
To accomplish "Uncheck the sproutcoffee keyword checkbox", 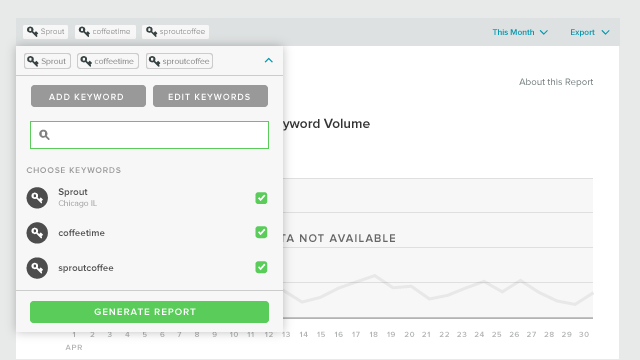I will [x=261, y=267].
